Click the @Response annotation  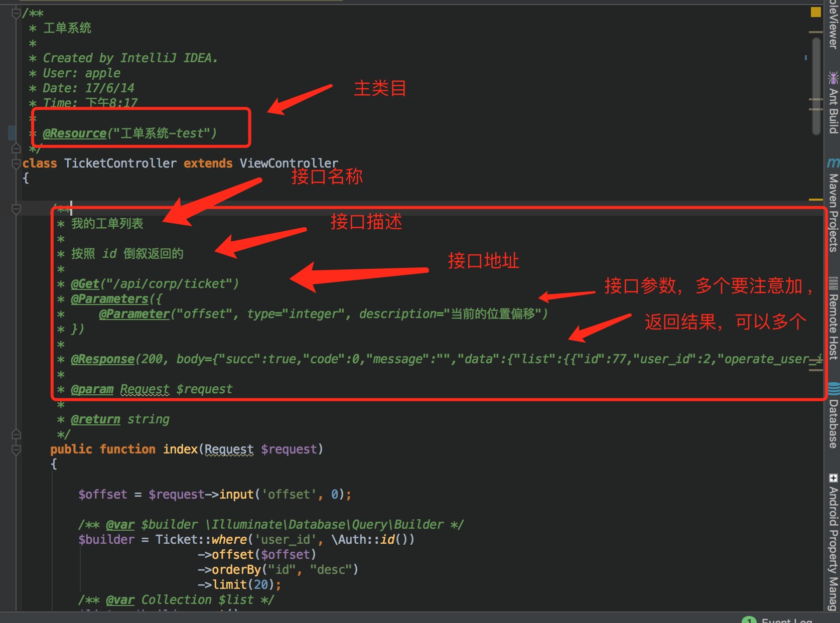point(103,359)
